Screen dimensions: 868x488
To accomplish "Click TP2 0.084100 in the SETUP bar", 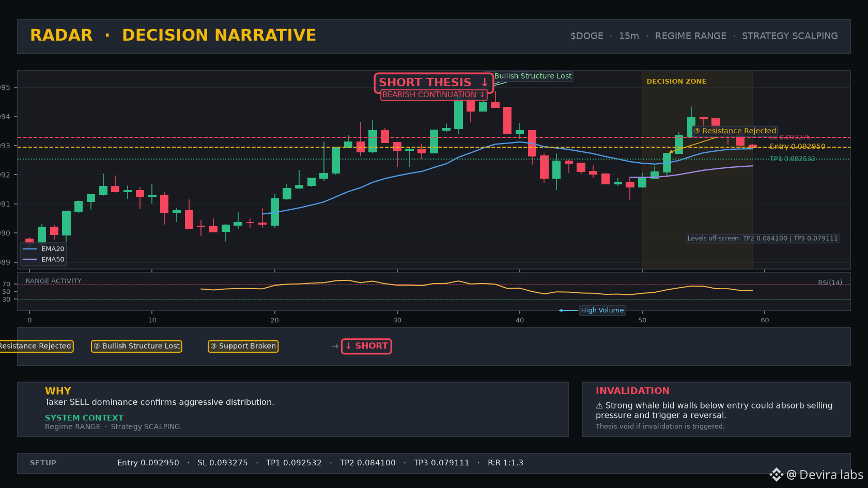I will [x=367, y=463].
